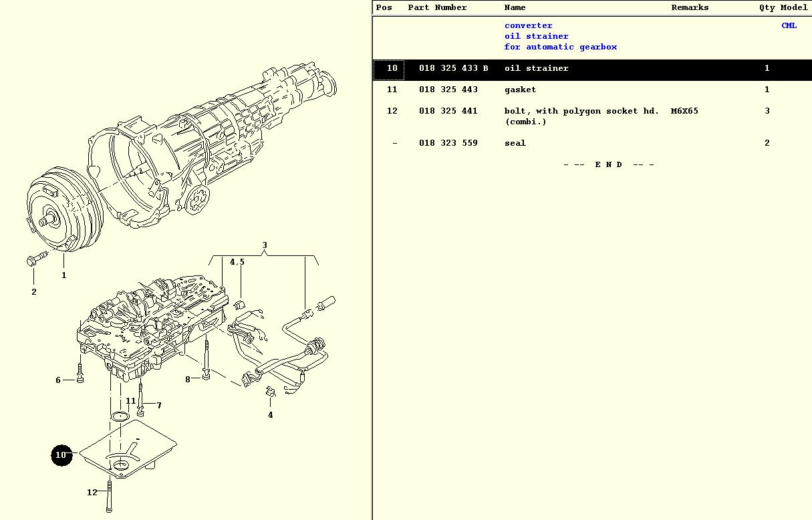The image size is (812, 520).
Task: Select callout number 7 in the diagram
Action: 159,405
